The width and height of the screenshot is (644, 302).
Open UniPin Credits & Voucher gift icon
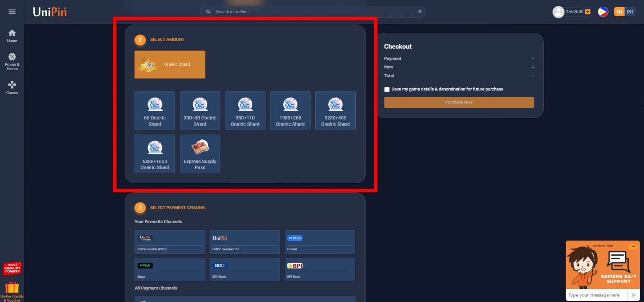click(x=12, y=292)
